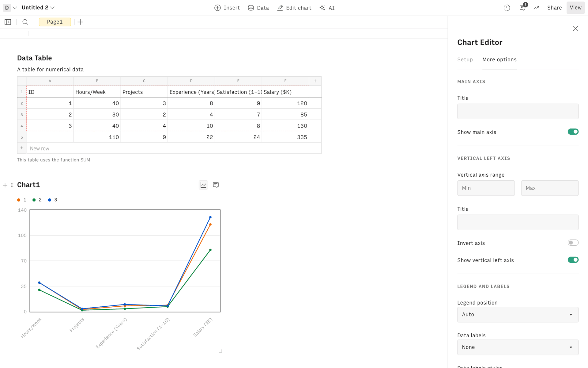Select column header F in the table
This screenshot has height=368, width=588.
[x=285, y=81]
